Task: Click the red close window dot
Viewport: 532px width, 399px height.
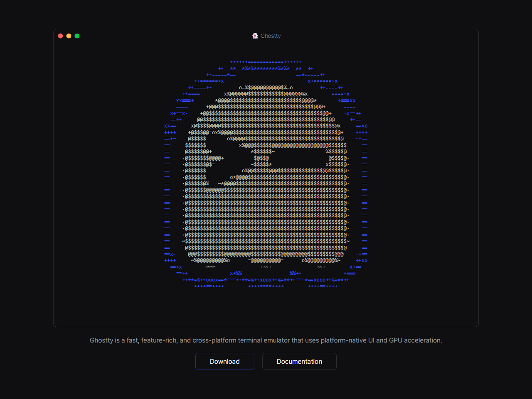Action: pyautogui.click(x=60, y=36)
